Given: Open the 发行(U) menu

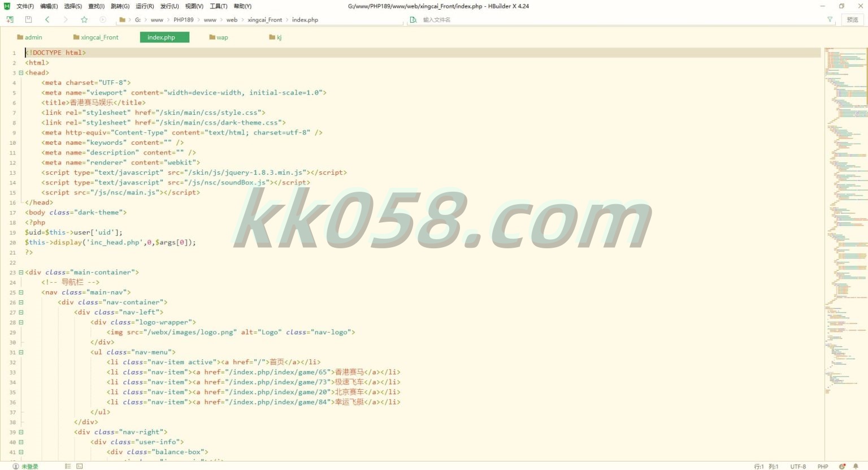Looking at the screenshot, I should (x=170, y=6).
